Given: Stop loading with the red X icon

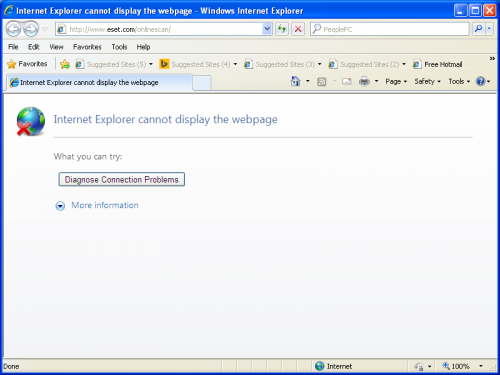Looking at the screenshot, I should click(x=298, y=29).
